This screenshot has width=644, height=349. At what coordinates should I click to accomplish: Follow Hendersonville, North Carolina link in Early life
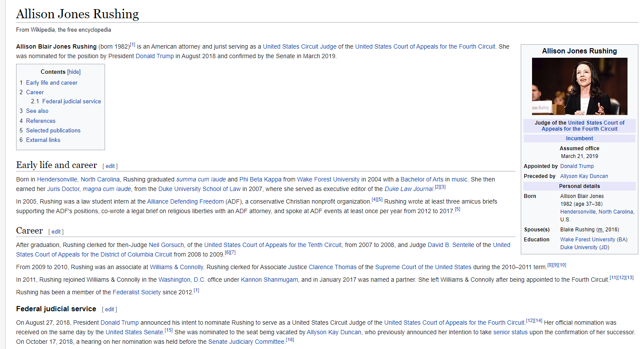click(78, 179)
